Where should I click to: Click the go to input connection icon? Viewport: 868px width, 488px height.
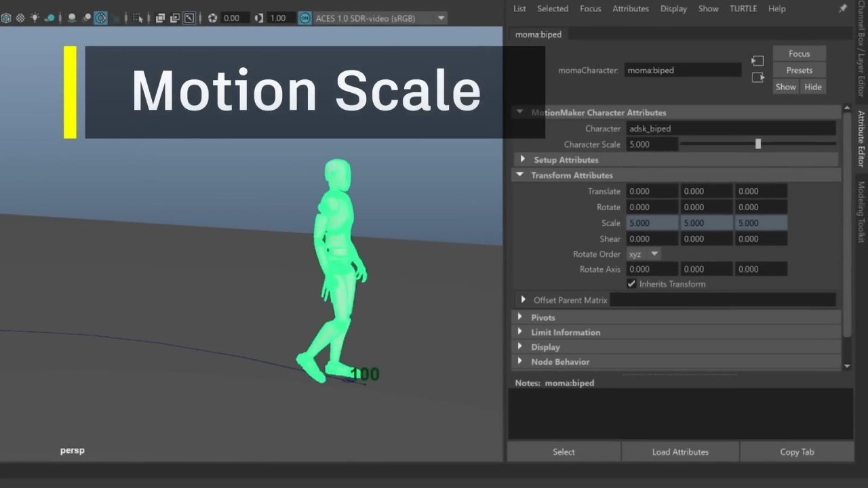point(757,61)
